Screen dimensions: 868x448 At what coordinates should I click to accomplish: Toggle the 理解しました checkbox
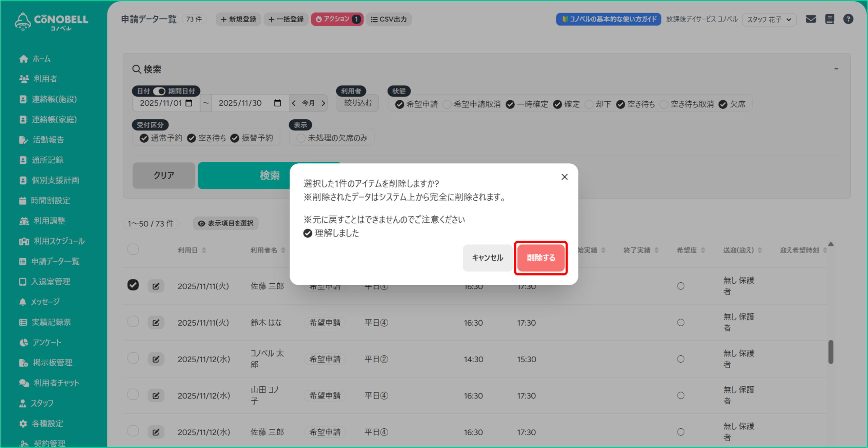308,233
